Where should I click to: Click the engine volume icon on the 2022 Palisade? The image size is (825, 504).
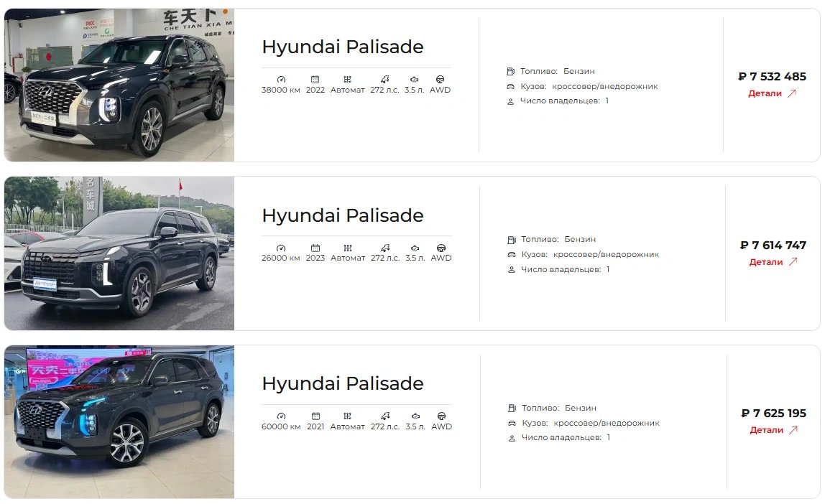(x=414, y=80)
